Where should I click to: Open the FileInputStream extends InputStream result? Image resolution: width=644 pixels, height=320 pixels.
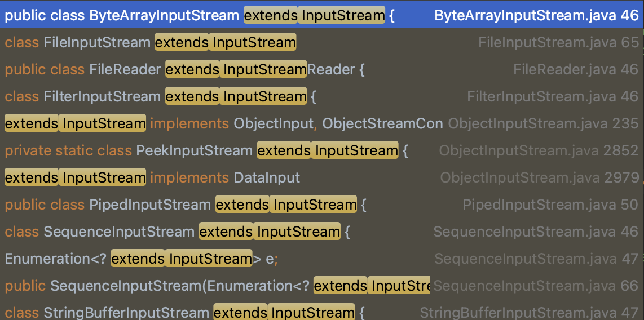tap(150, 42)
